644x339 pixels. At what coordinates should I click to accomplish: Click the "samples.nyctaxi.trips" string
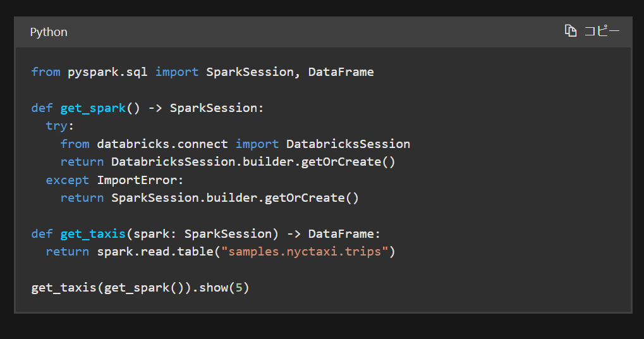tap(305, 252)
